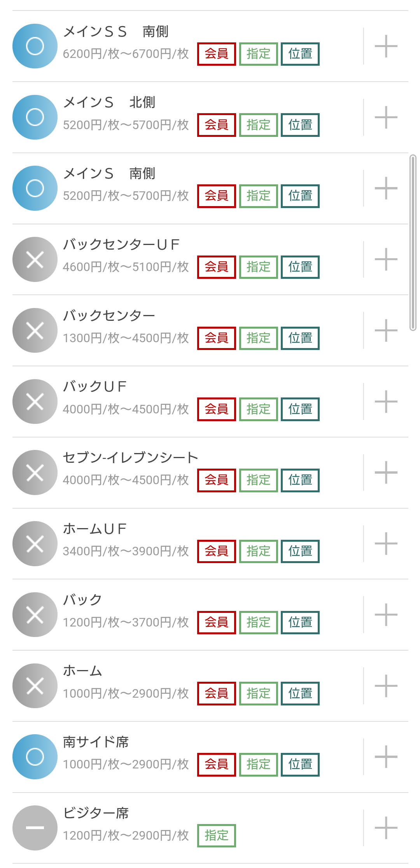
Task: Expand the ビジター席 row plus sign
Action: 386,828
